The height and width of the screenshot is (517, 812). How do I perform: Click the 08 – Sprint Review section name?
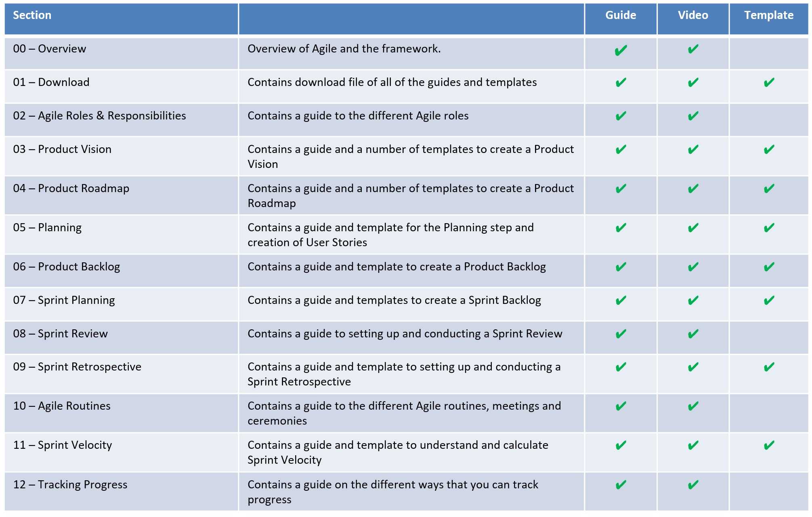point(61,334)
